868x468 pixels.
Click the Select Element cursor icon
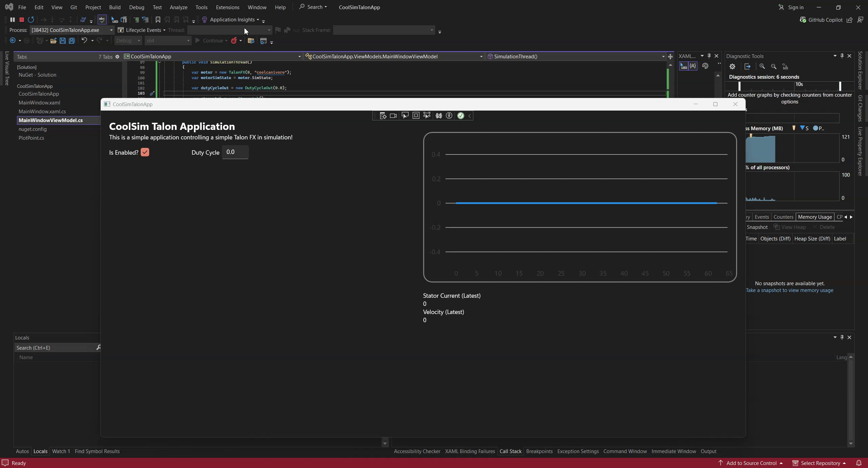[405, 116]
